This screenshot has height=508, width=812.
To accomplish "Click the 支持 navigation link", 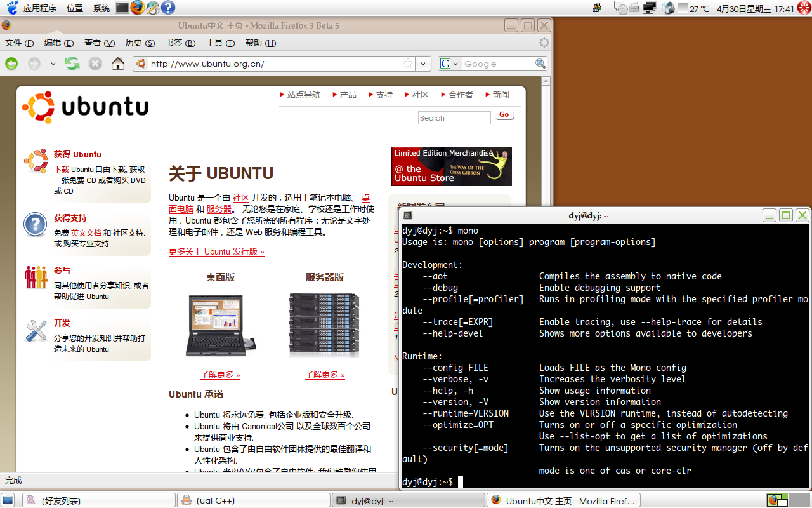I will pyautogui.click(x=384, y=95).
